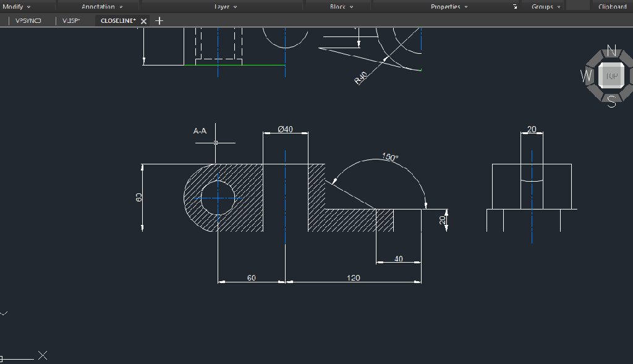Select the 150° angular dimension text
633x364 pixels.
click(x=390, y=157)
